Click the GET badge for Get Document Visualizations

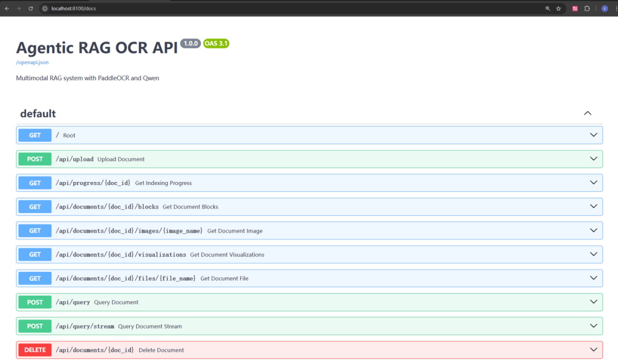pyautogui.click(x=35, y=254)
